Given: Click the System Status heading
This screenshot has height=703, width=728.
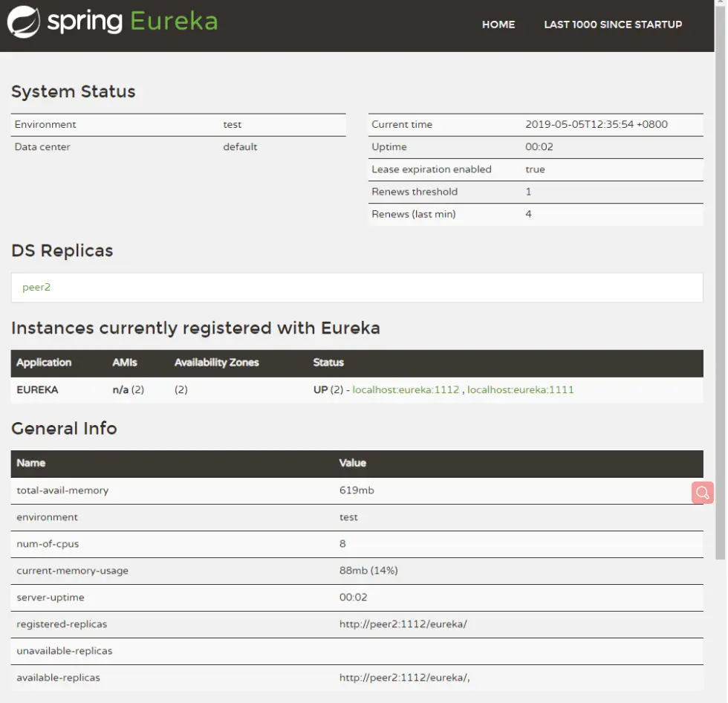Looking at the screenshot, I should pyautogui.click(x=74, y=91).
